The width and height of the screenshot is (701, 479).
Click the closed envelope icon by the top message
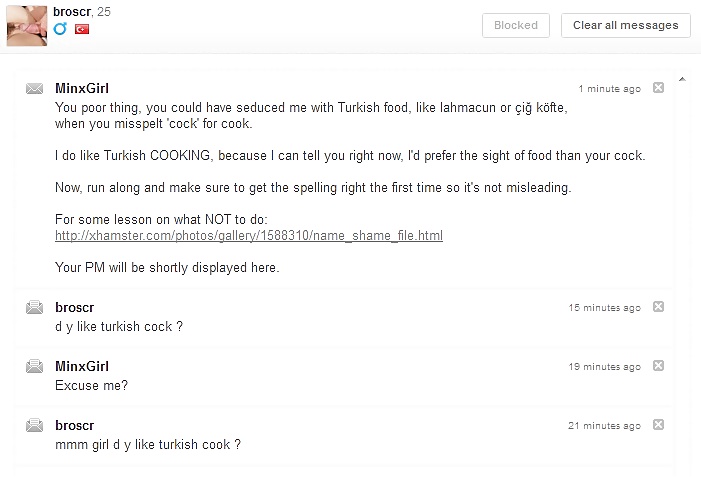[x=34, y=89]
